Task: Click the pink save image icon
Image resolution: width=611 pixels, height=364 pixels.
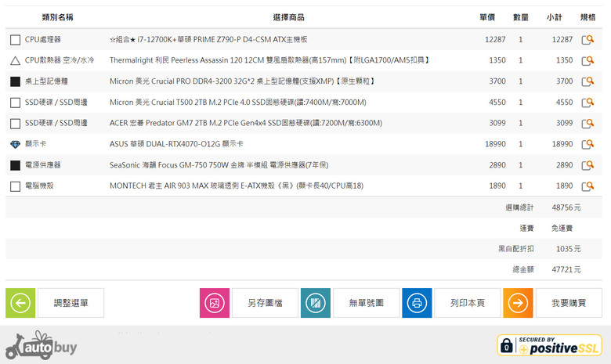Action: [x=215, y=303]
